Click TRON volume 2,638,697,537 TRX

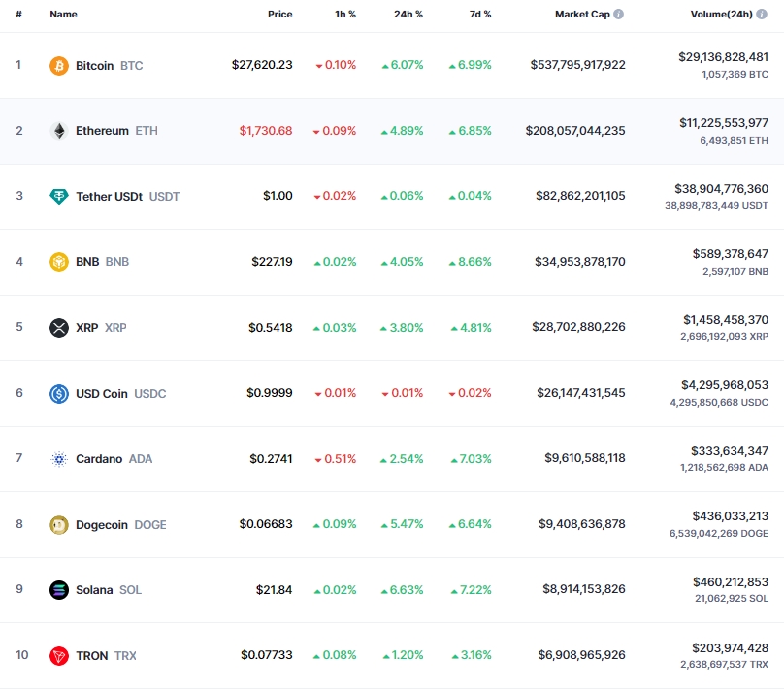[x=724, y=665]
